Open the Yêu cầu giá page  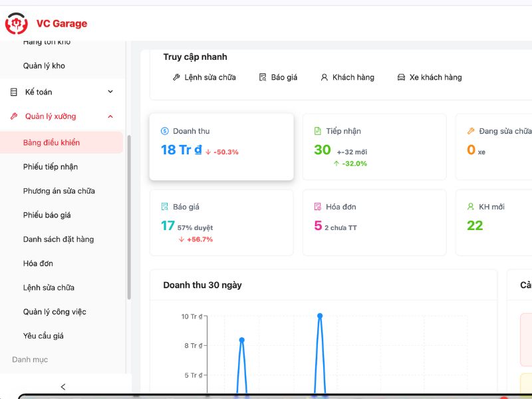[43, 336]
